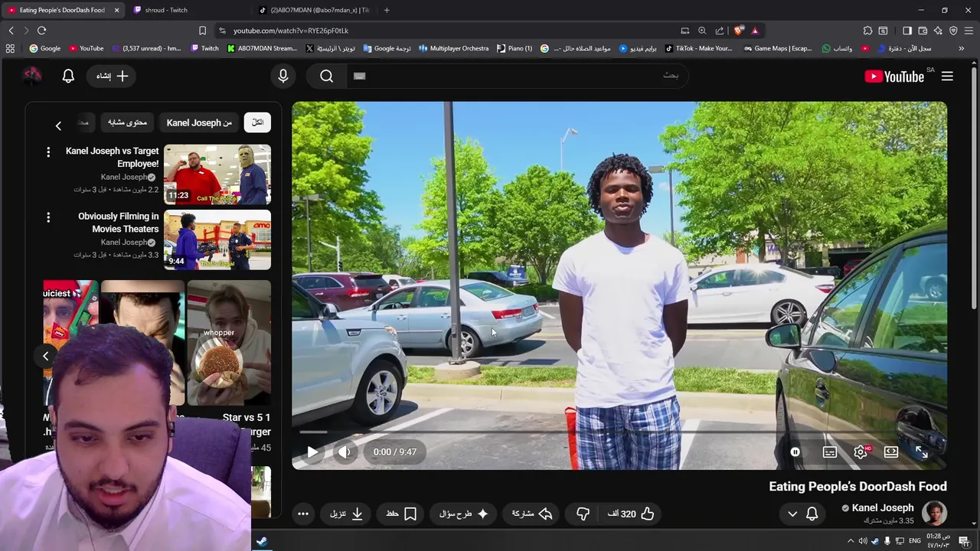Viewport: 980px width, 551px height.
Task: Open Kanel Joseph channel avatar
Action: 935,514
